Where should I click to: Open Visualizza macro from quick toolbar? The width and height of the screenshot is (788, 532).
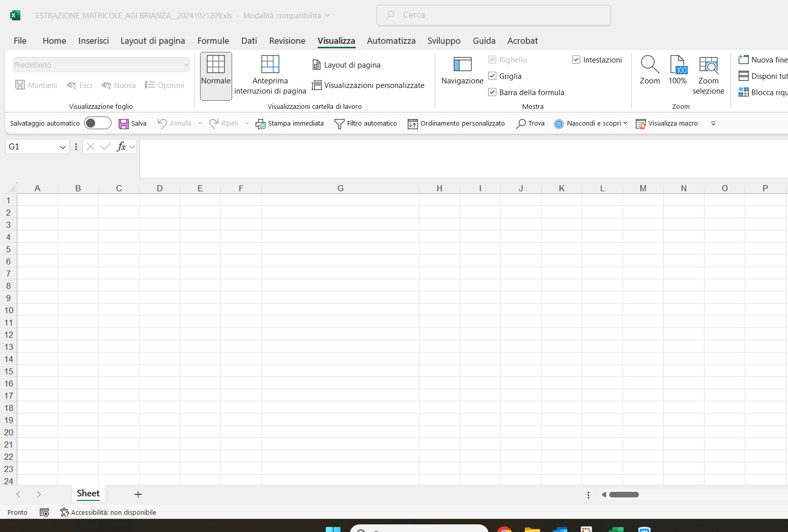tap(667, 124)
